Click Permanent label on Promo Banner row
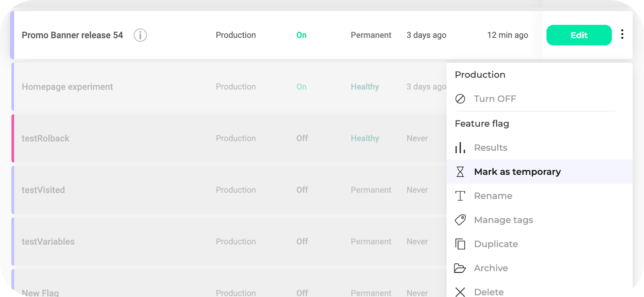The height and width of the screenshot is (297, 644). [x=371, y=35]
